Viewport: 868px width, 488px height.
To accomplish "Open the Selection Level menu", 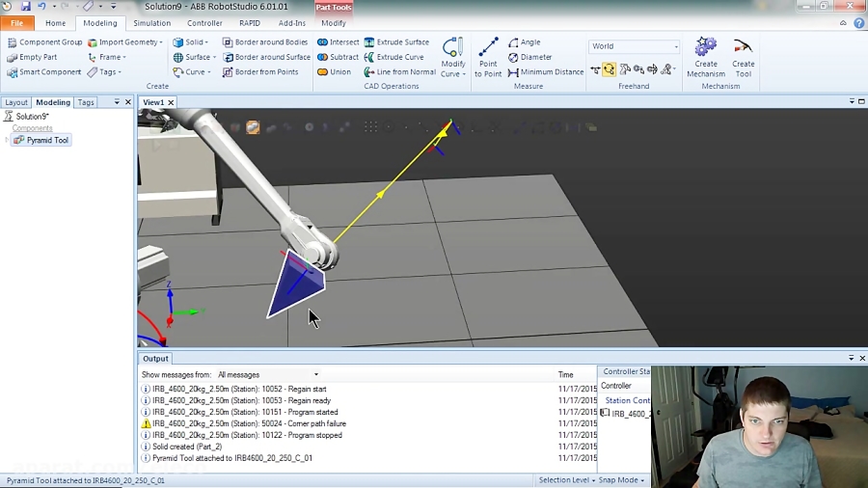I will pos(566,480).
